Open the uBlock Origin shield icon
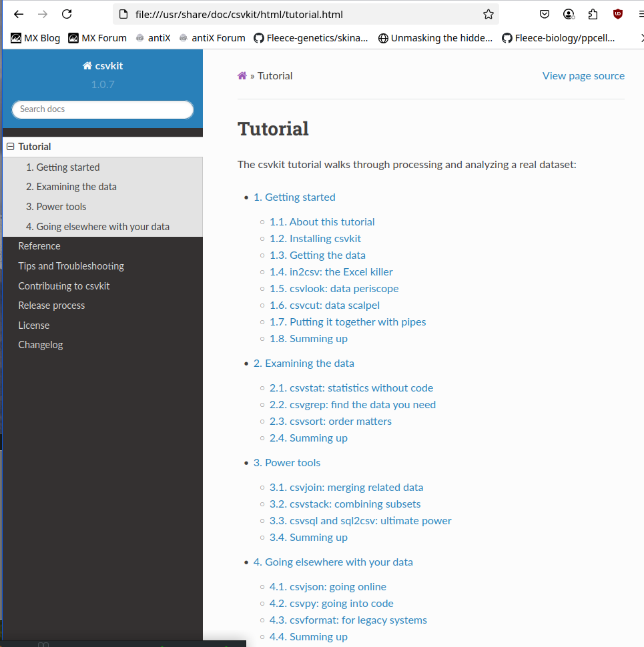This screenshot has width=644, height=647. point(617,15)
